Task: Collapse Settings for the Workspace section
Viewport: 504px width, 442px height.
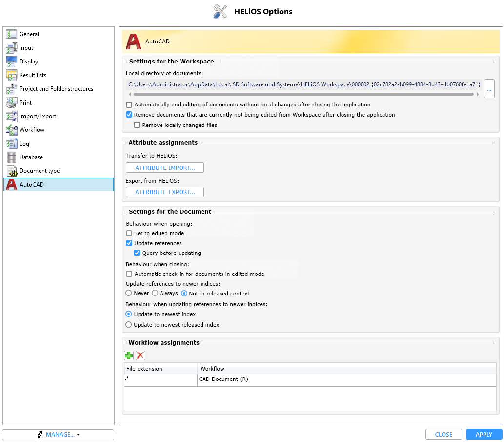Action: [125, 62]
